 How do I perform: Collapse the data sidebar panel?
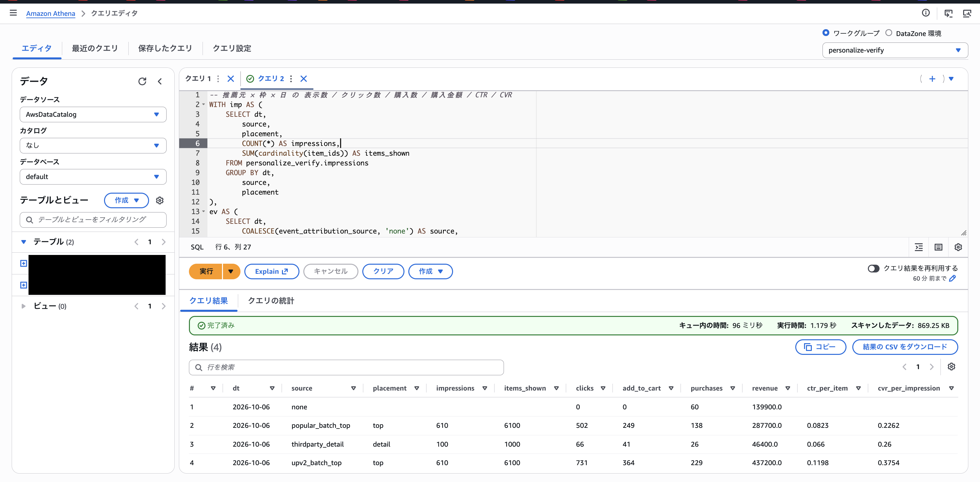[x=160, y=81]
